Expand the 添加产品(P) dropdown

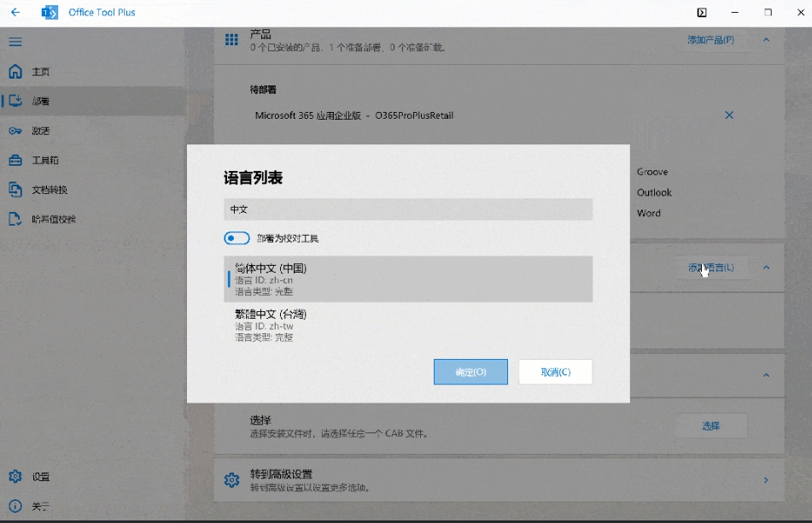point(711,39)
